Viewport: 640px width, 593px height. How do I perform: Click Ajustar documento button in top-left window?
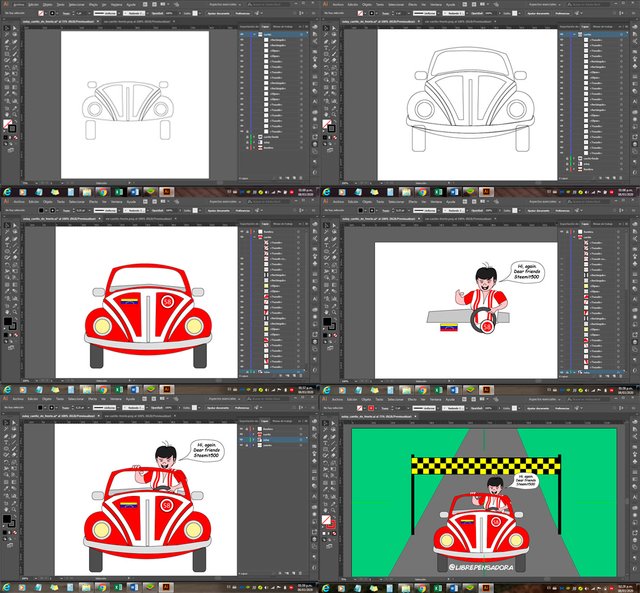[x=218, y=13]
